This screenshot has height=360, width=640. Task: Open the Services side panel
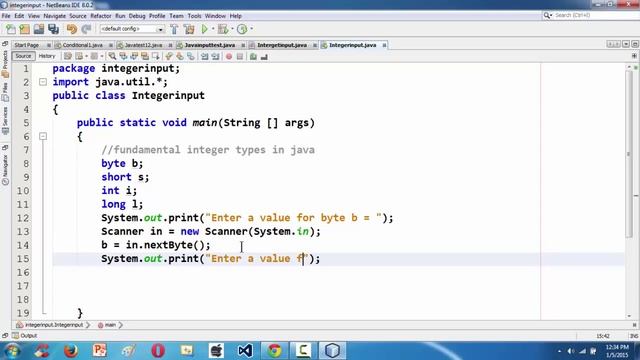[x=5, y=121]
